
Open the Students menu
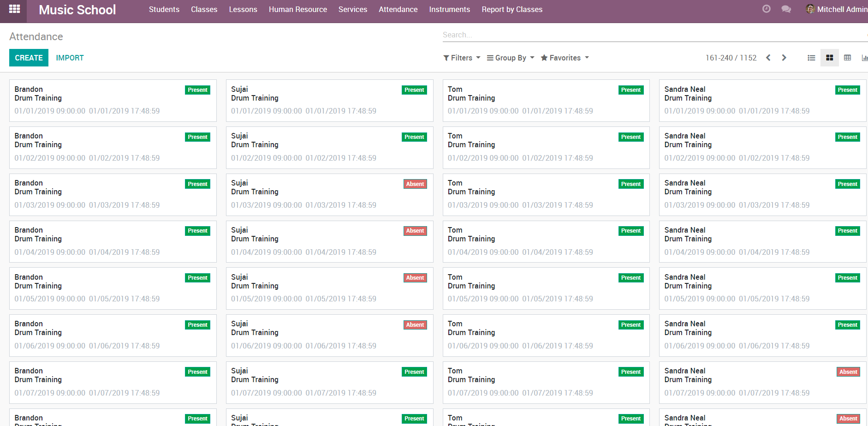click(x=164, y=9)
